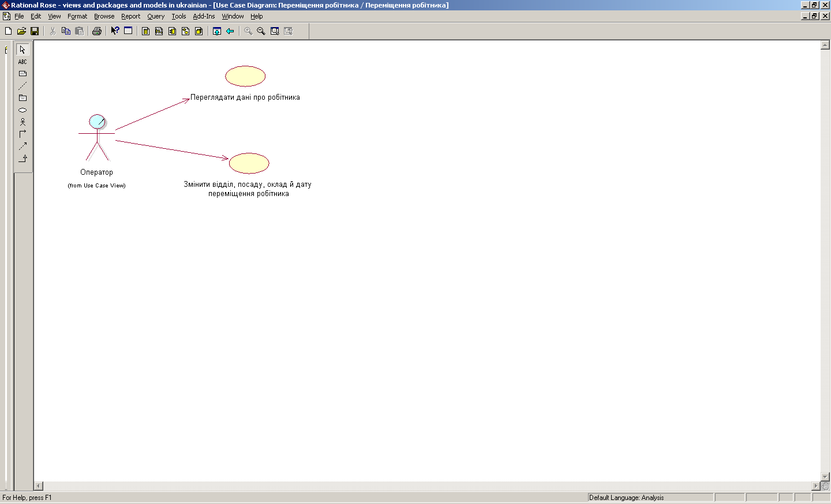Pick the ABC Text Box tool
This screenshot has height=504, width=831.
23,62
